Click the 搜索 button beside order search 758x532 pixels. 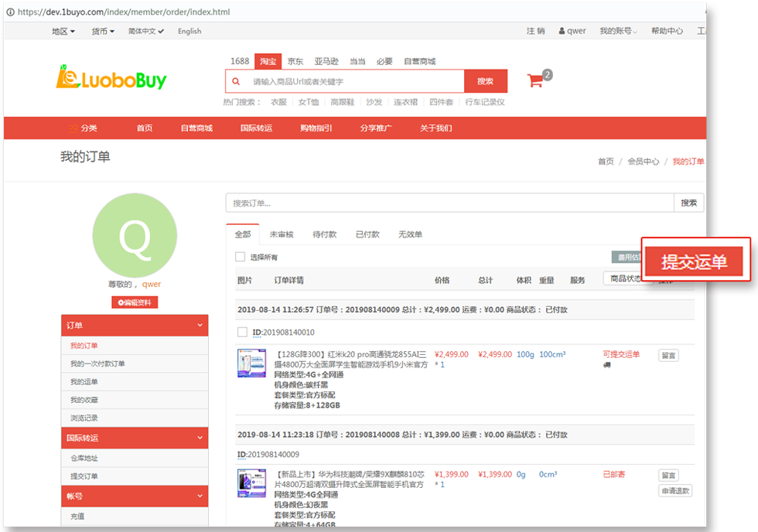(x=689, y=203)
